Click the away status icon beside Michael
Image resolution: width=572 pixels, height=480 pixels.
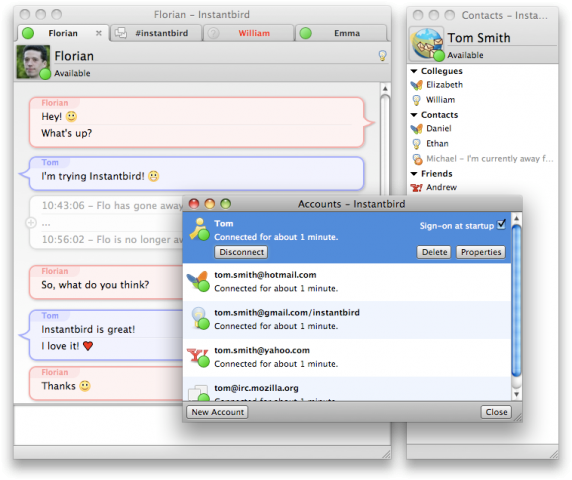click(417, 159)
